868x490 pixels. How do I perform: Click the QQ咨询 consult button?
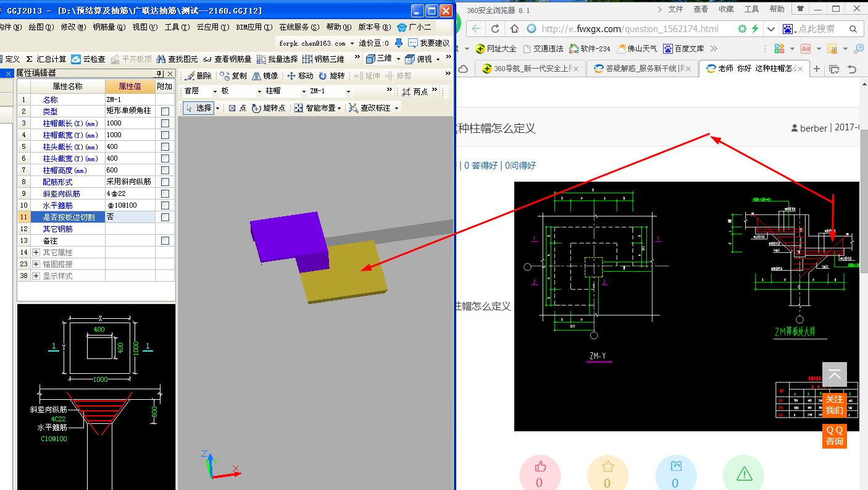834,436
